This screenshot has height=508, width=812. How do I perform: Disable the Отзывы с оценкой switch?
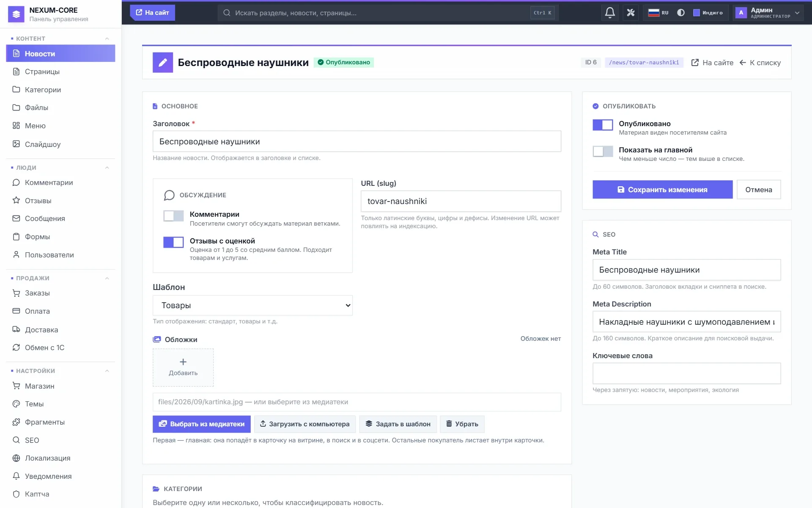pyautogui.click(x=173, y=242)
